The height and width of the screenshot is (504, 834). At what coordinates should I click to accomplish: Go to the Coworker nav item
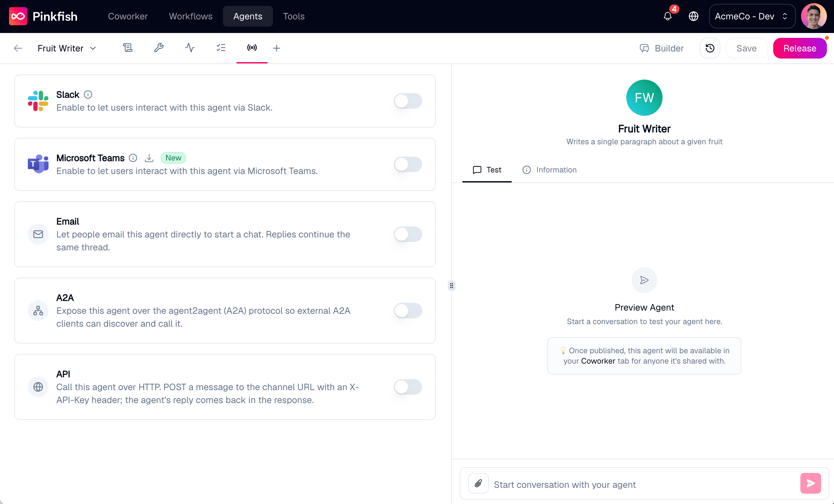click(127, 16)
